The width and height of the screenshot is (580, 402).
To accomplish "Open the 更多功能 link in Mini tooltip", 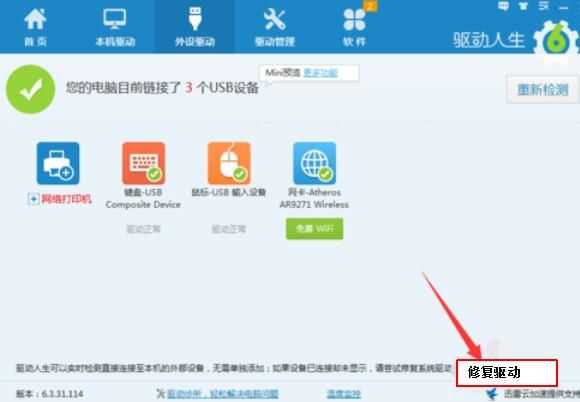I will tap(320, 73).
